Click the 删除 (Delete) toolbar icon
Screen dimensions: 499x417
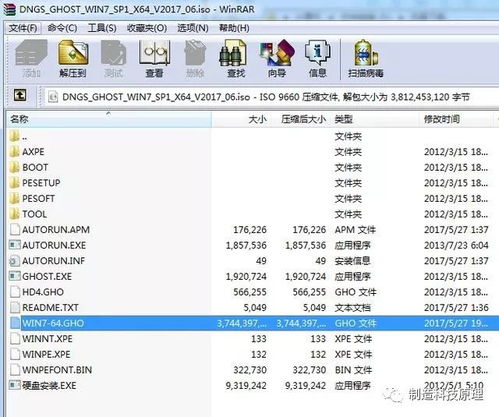point(195,58)
